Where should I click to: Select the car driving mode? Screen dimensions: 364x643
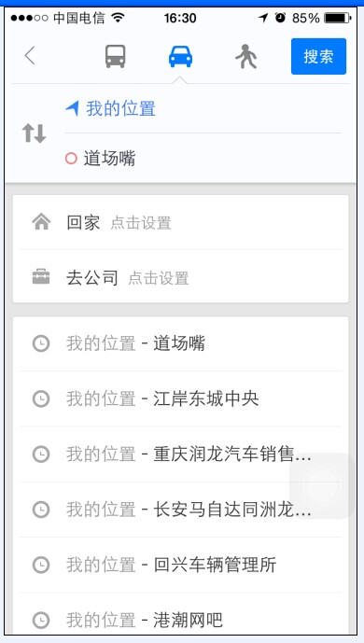[x=180, y=56]
